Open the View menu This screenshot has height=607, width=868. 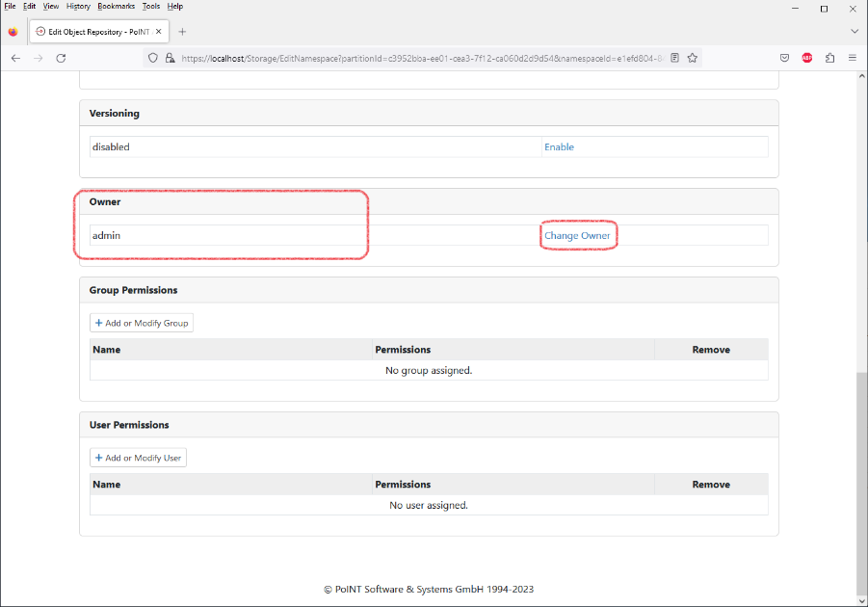pyautogui.click(x=51, y=6)
